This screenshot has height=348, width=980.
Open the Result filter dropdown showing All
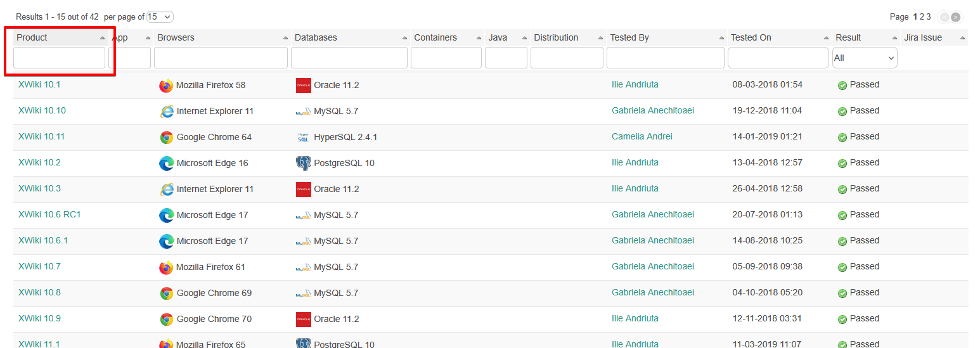[865, 58]
